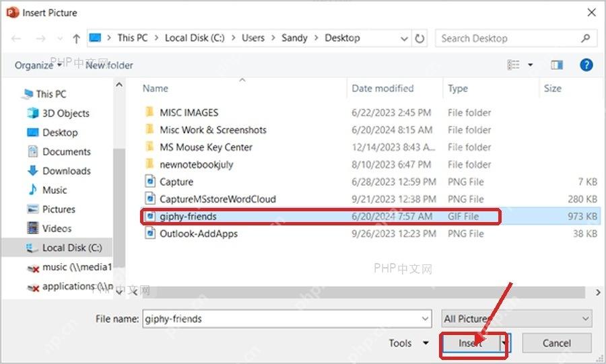
Task: Open Pictures in sidebar
Action: click(x=51, y=209)
